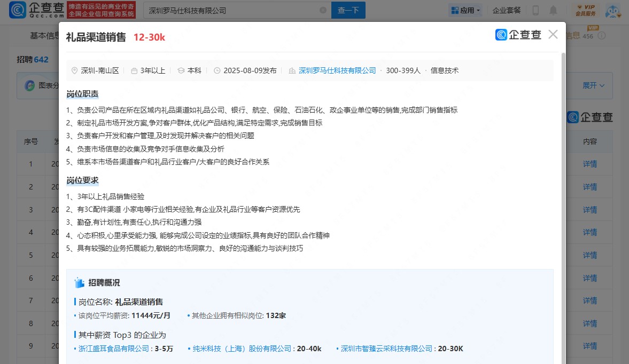Open 详情 for row 5
This screenshot has height=364, width=629.
click(x=589, y=255)
